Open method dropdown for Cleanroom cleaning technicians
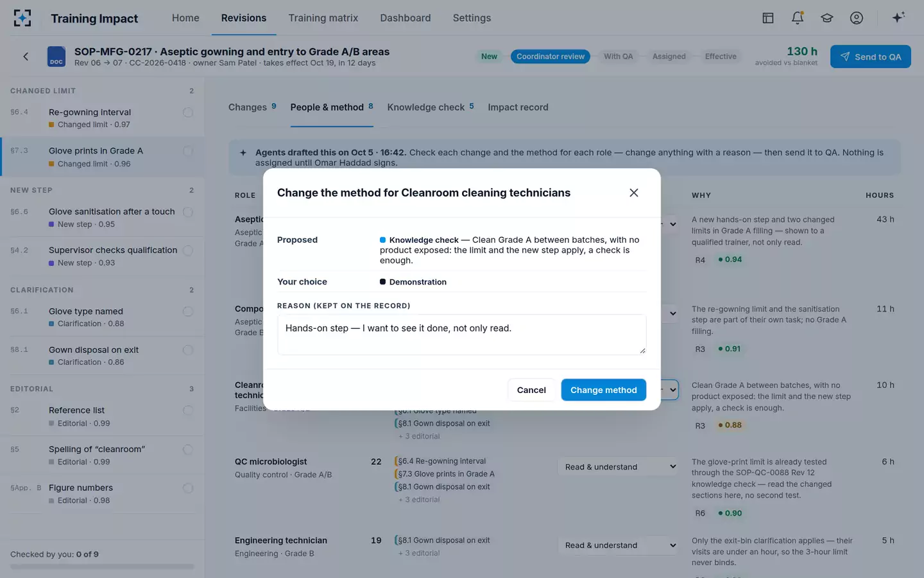 [670, 390]
